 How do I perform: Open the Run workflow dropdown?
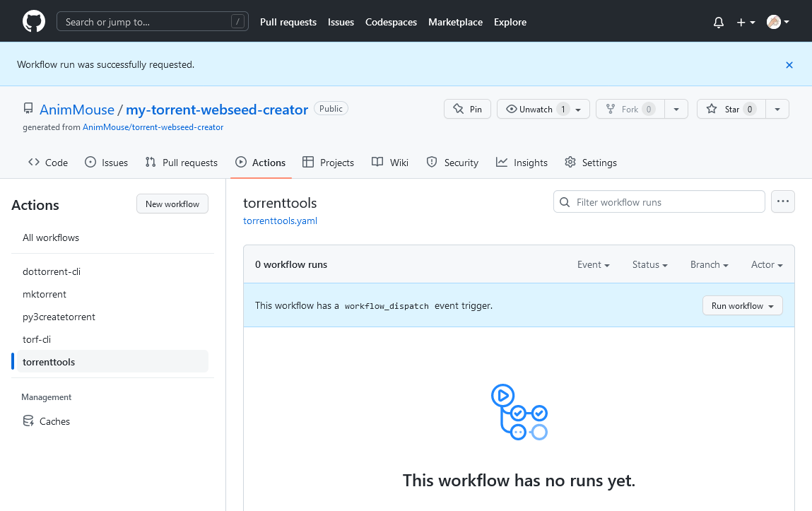(x=742, y=305)
